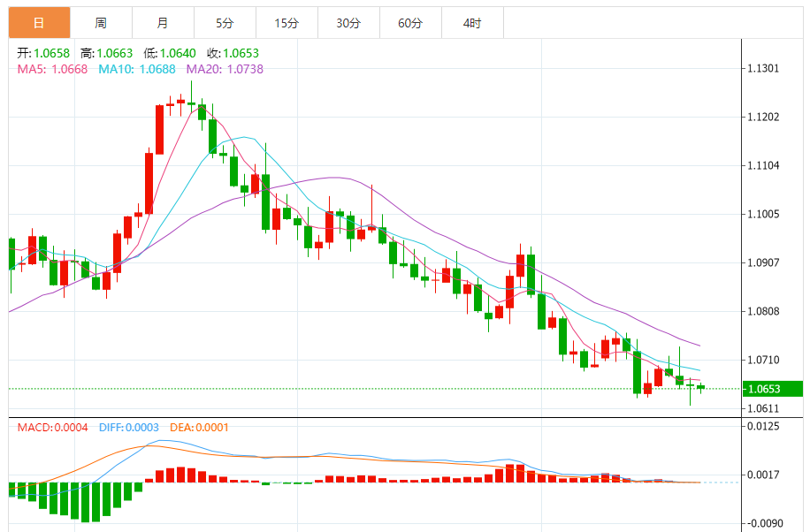
Task: Click the 0.0017 MACD axis label
Action: [763, 475]
